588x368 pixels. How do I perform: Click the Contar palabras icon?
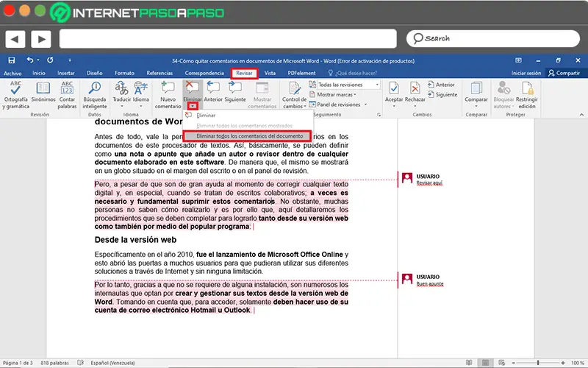click(67, 88)
